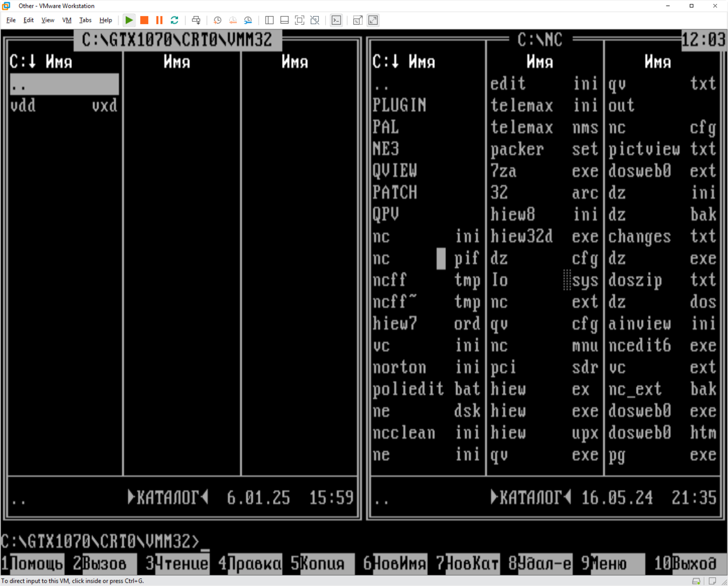Click the 4 Правка function key
728x586 pixels.
click(x=250, y=564)
